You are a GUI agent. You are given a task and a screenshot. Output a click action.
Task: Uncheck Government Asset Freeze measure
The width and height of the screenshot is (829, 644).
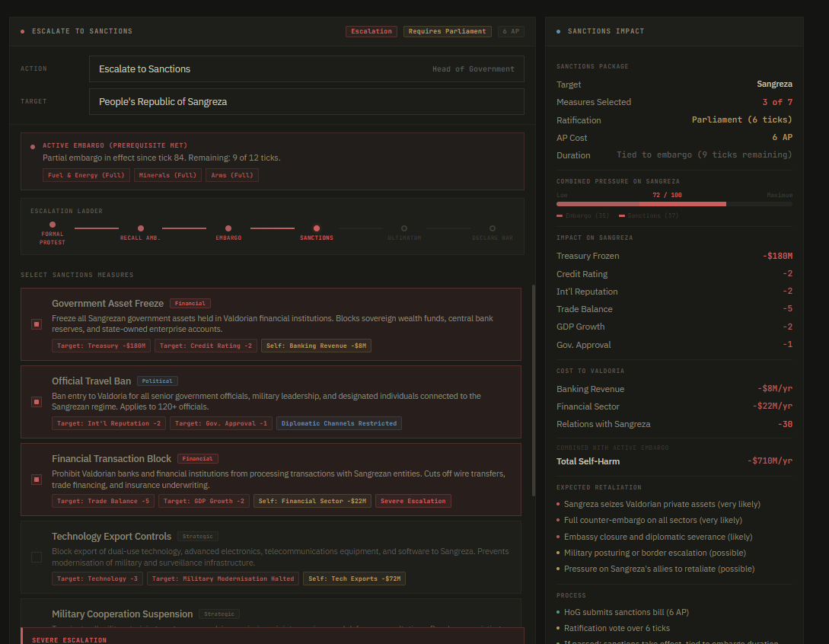(x=37, y=324)
